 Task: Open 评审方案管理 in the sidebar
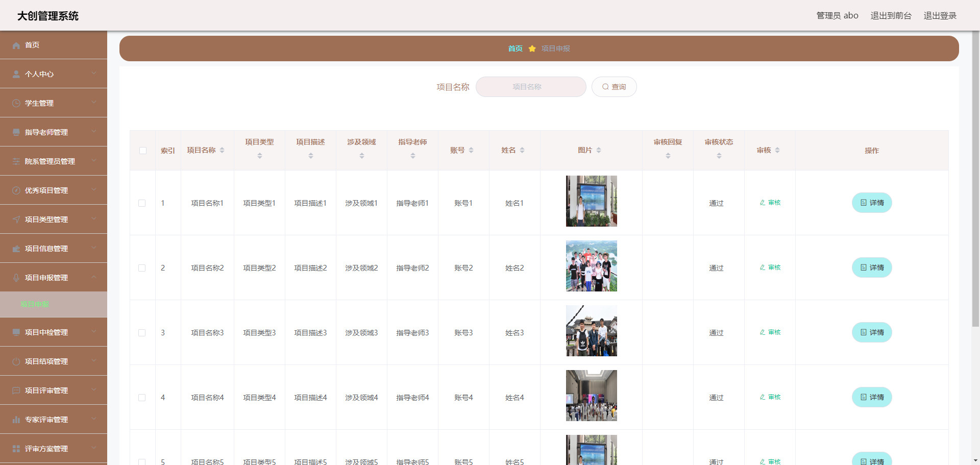pyautogui.click(x=54, y=449)
